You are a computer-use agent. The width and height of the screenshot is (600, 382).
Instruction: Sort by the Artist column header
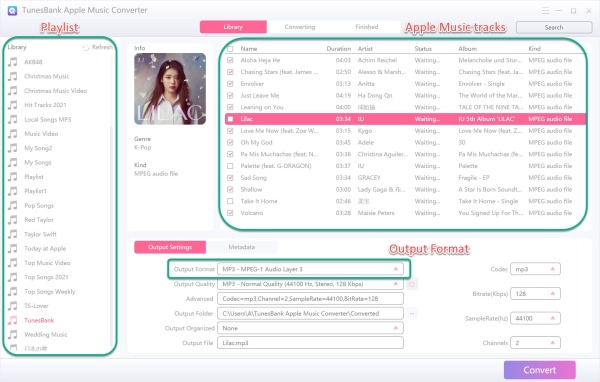[x=365, y=49]
